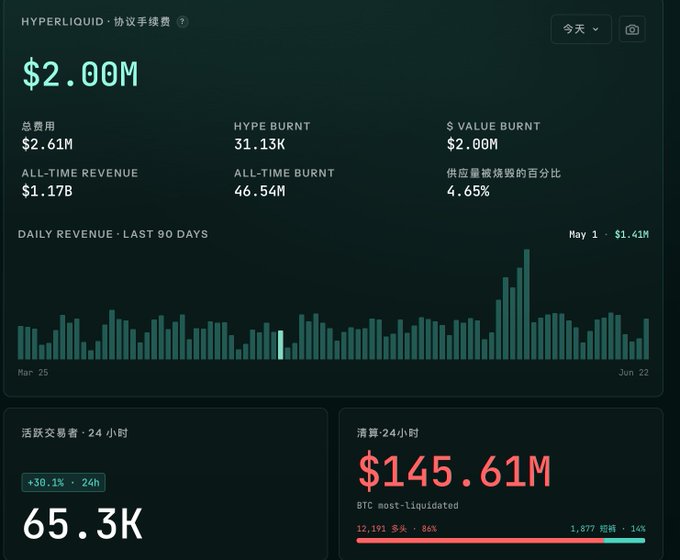
Task: Click the $2.00M protocol fee headline
Action: pyautogui.click(x=80, y=74)
